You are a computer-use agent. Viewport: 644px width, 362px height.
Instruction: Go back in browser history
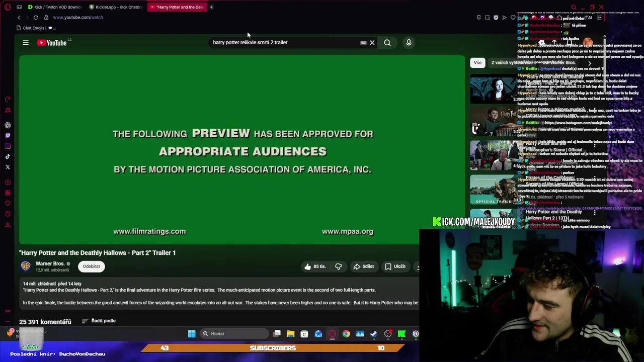coord(19,18)
